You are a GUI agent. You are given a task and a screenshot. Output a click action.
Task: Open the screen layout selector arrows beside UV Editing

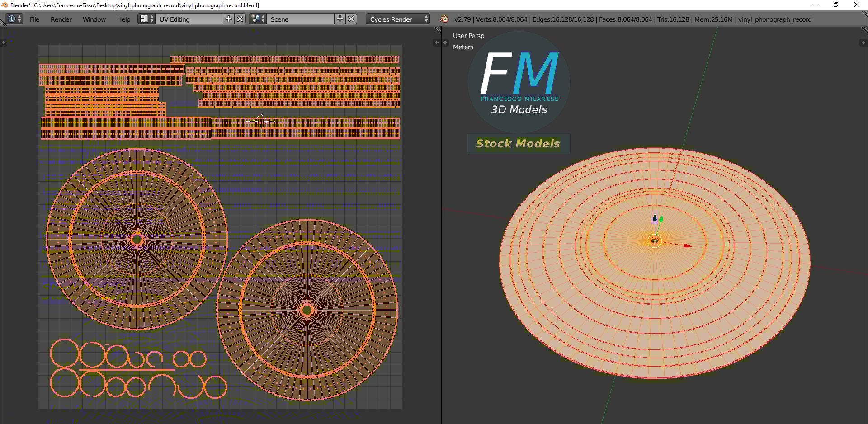(151, 19)
